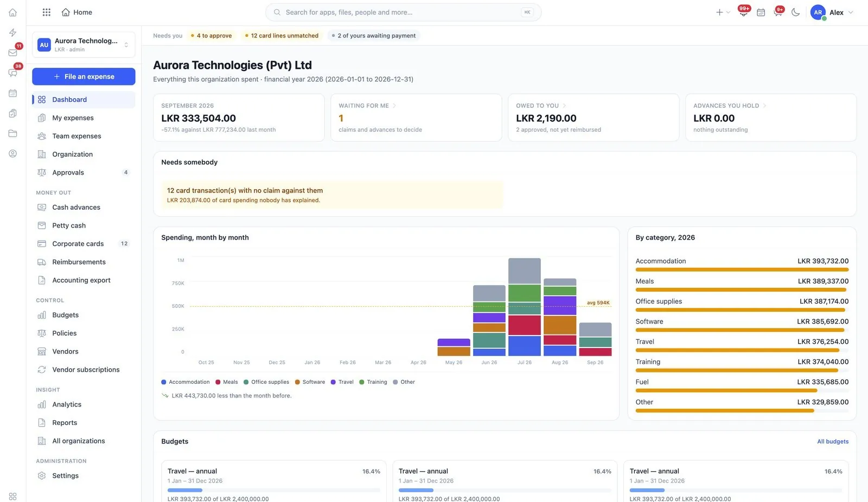Click the Corporate cards icon
The width and height of the screenshot is (868, 502).
point(42,244)
